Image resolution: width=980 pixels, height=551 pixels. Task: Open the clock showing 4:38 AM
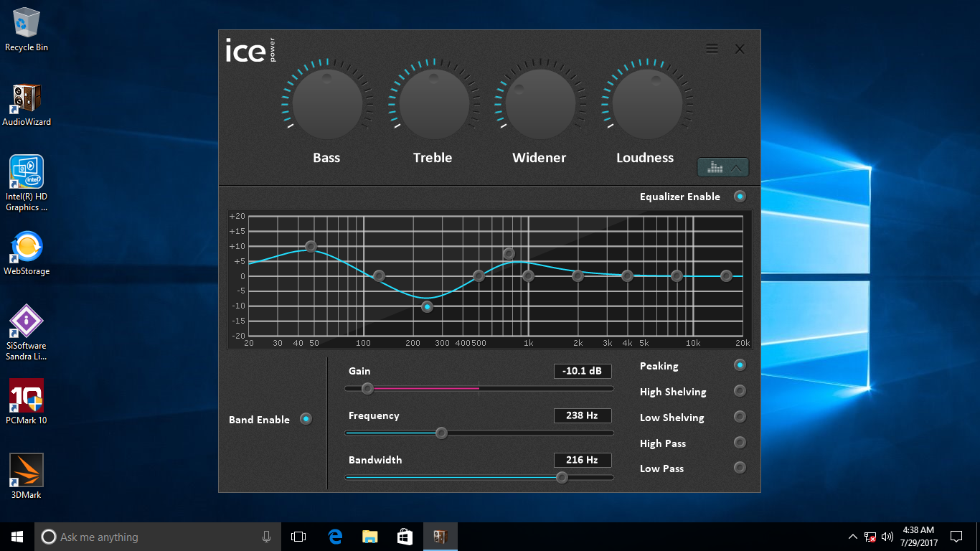click(x=919, y=537)
